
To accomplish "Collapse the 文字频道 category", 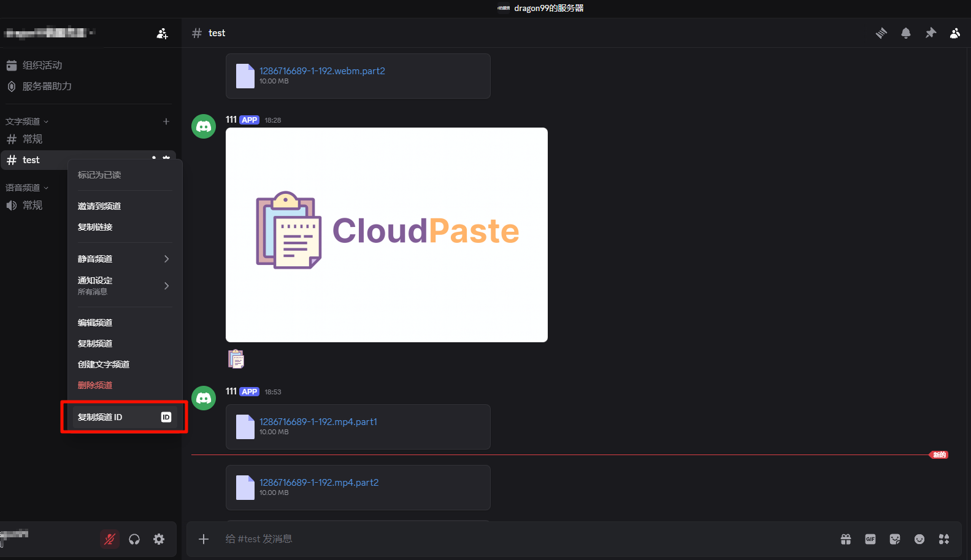I will pyautogui.click(x=27, y=121).
